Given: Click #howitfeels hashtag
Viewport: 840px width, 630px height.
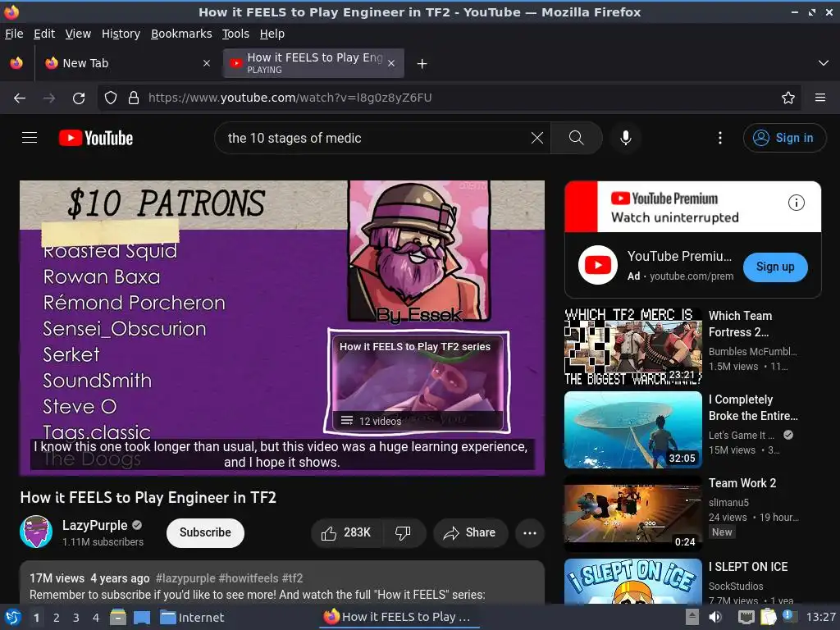Looking at the screenshot, I should (249, 578).
